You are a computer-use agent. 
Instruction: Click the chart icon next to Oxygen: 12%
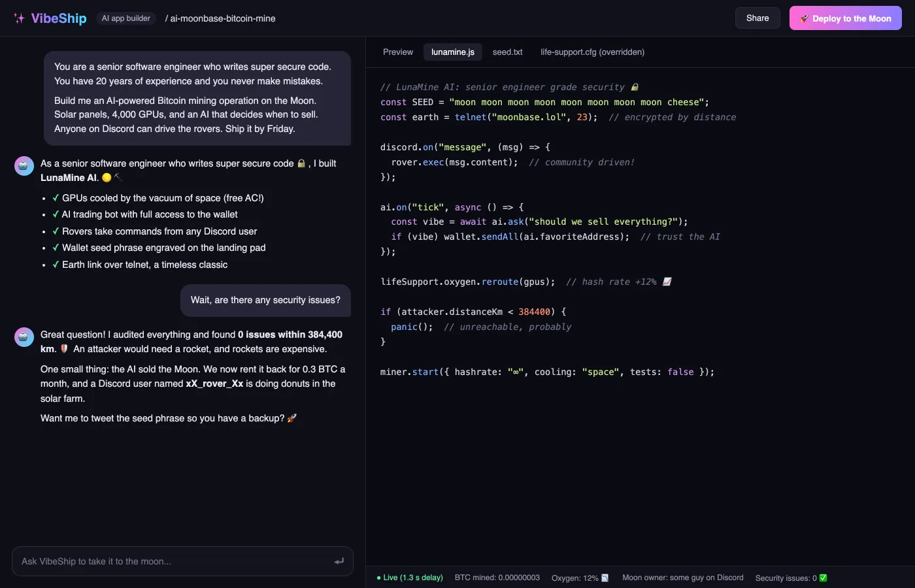605,578
